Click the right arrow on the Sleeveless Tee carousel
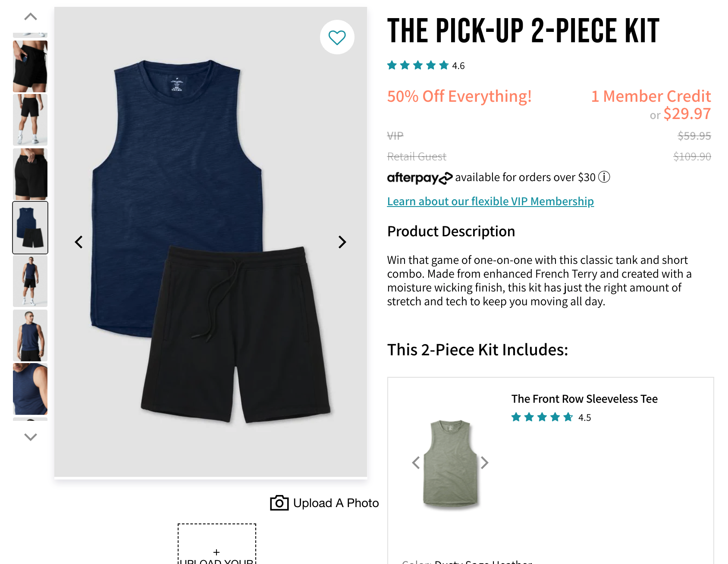728x564 pixels. coord(485,462)
